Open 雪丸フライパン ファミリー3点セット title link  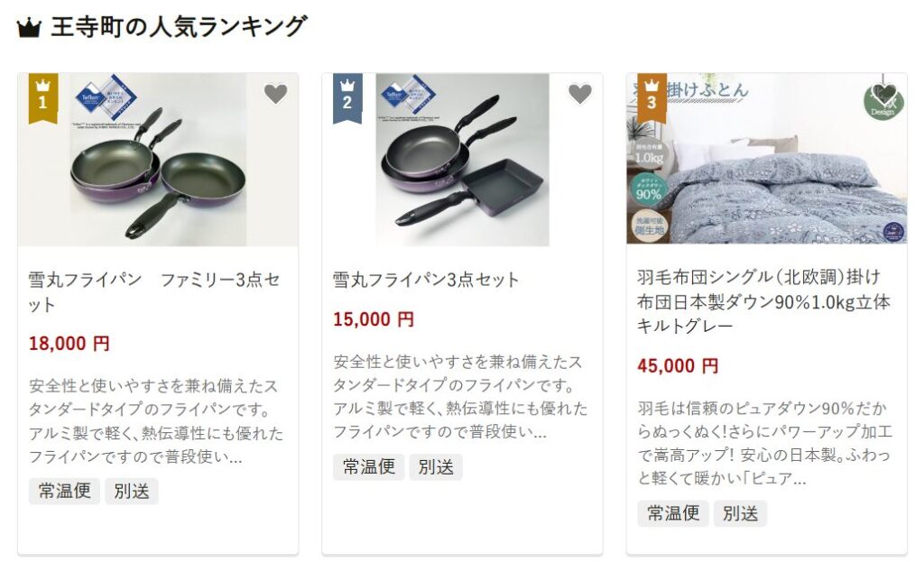click(153, 291)
